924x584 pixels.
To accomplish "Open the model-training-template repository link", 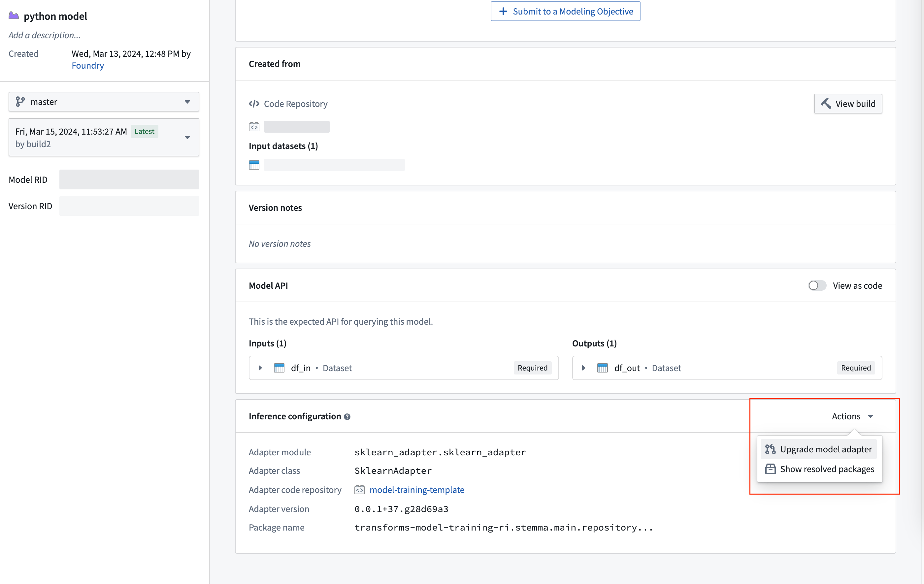I will click(x=417, y=490).
